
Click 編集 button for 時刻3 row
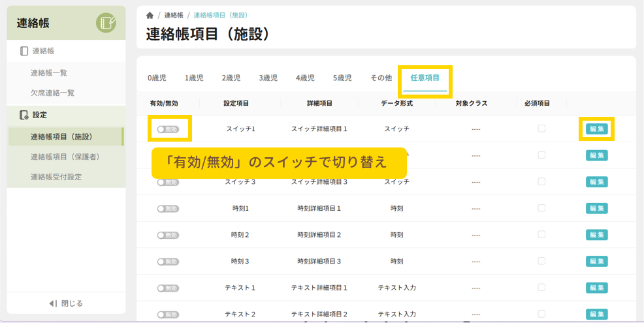596,261
